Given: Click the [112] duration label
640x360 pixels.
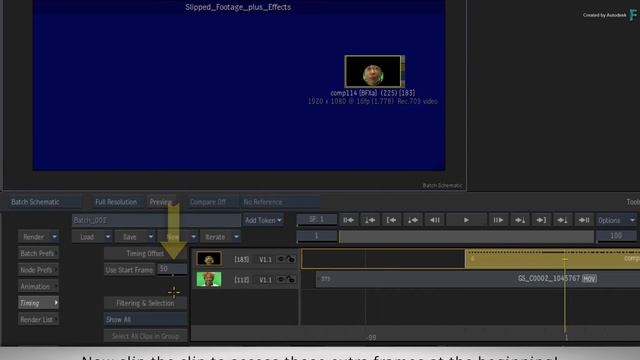Looking at the screenshot, I should click(x=242, y=280).
